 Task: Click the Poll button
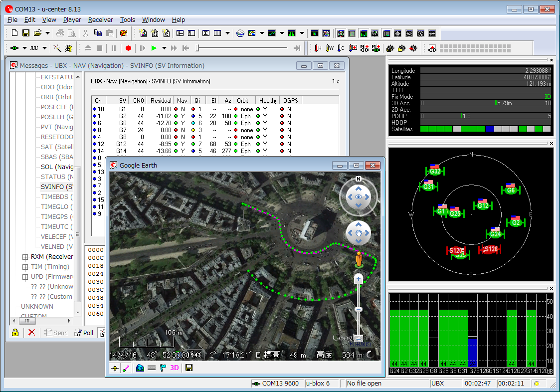[84, 333]
